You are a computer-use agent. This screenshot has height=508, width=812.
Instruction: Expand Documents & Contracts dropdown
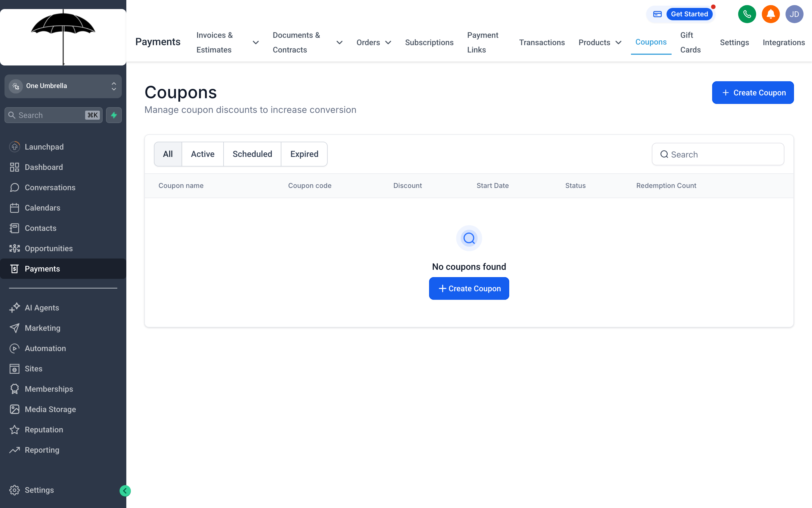click(x=339, y=42)
